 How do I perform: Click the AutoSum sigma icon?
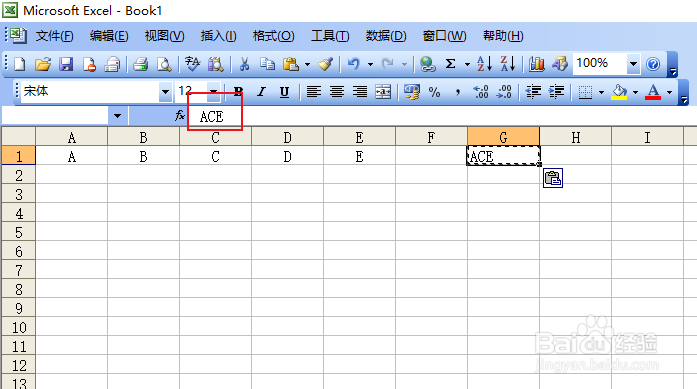pos(450,64)
